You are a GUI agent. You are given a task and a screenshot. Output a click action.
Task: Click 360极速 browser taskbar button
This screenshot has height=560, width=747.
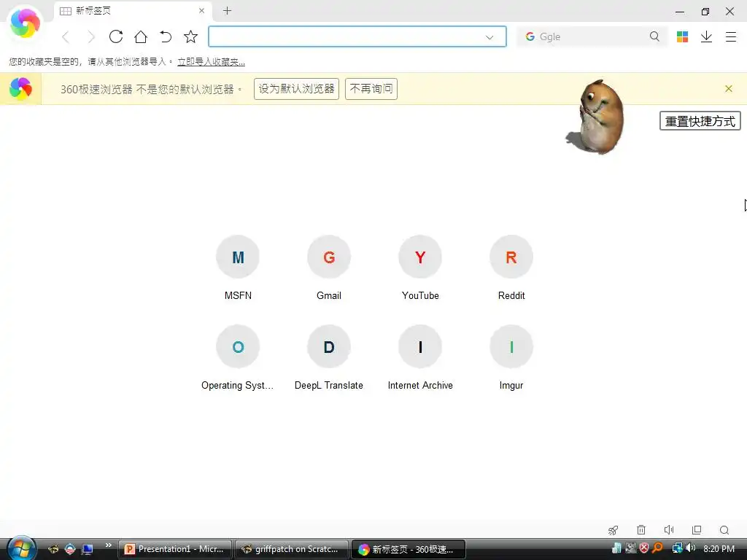click(x=409, y=549)
